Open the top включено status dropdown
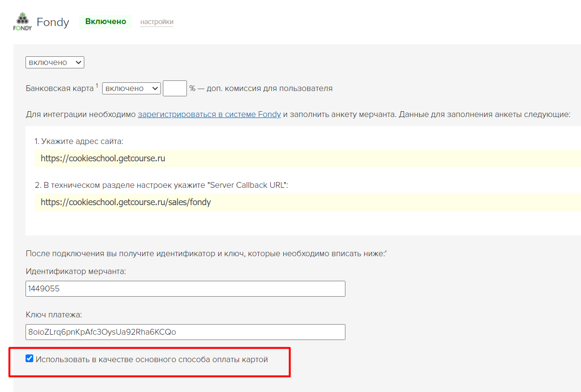 click(x=55, y=63)
